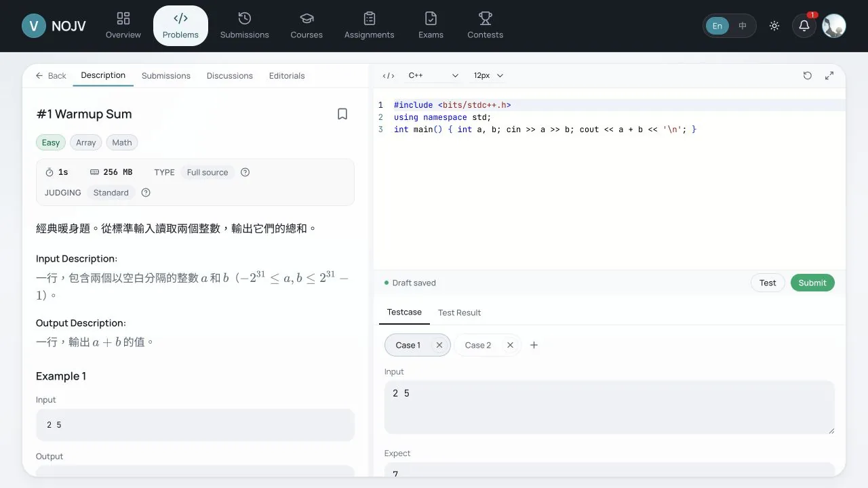Switch interface language to English
The height and width of the screenshot is (488, 868).
(x=717, y=26)
